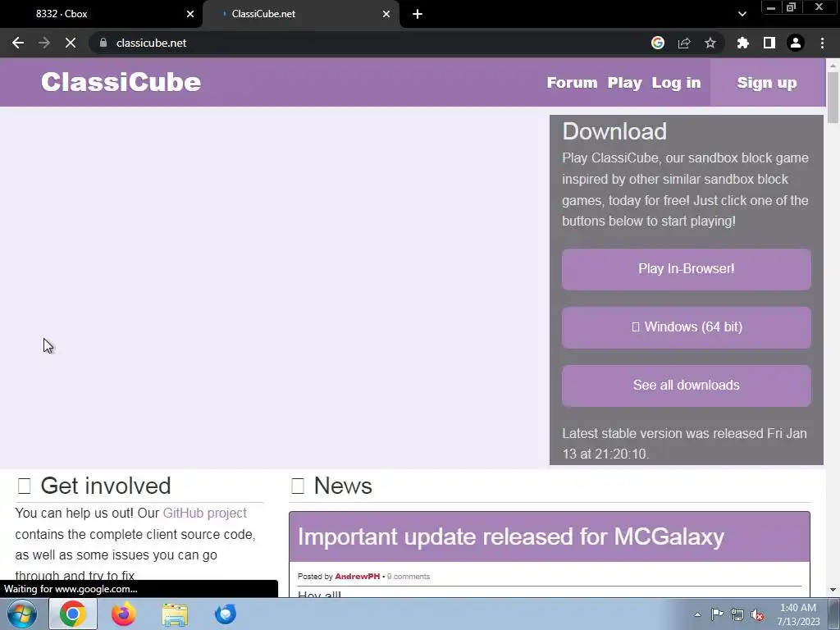Click the browser back arrow
The height and width of the screenshot is (630, 840).
(x=18, y=43)
